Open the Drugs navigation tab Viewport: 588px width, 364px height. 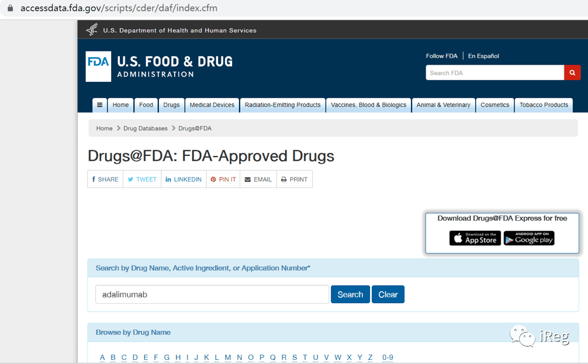point(171,105)
